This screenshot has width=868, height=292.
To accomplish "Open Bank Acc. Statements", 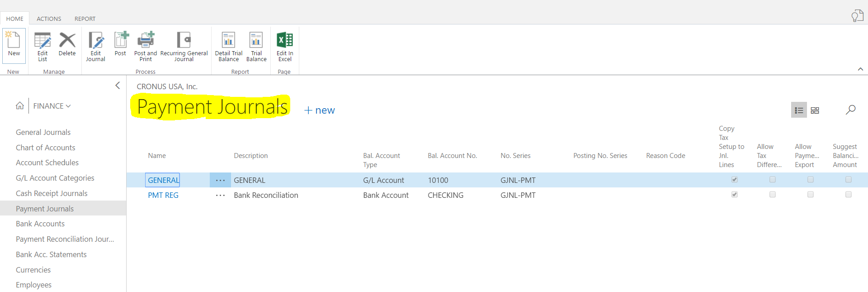I will 51,254.
